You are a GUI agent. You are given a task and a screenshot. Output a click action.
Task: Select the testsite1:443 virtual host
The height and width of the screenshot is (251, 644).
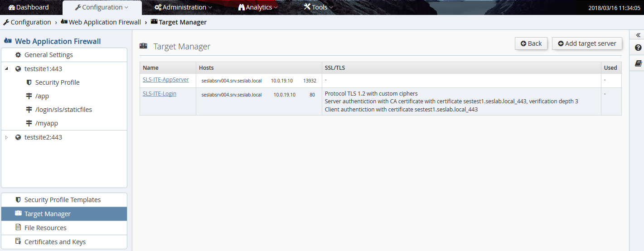[x=43, y=69]
